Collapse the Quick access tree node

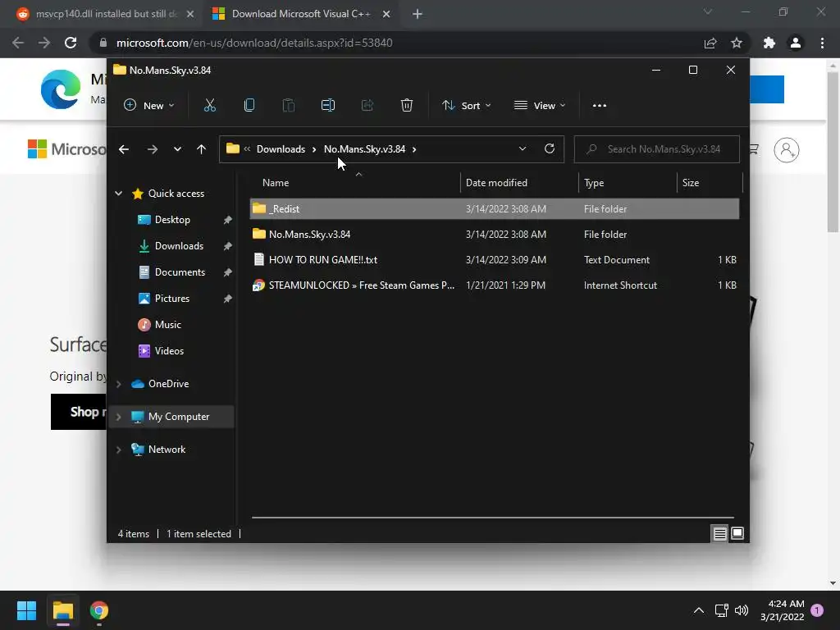(x=118, y=194)
